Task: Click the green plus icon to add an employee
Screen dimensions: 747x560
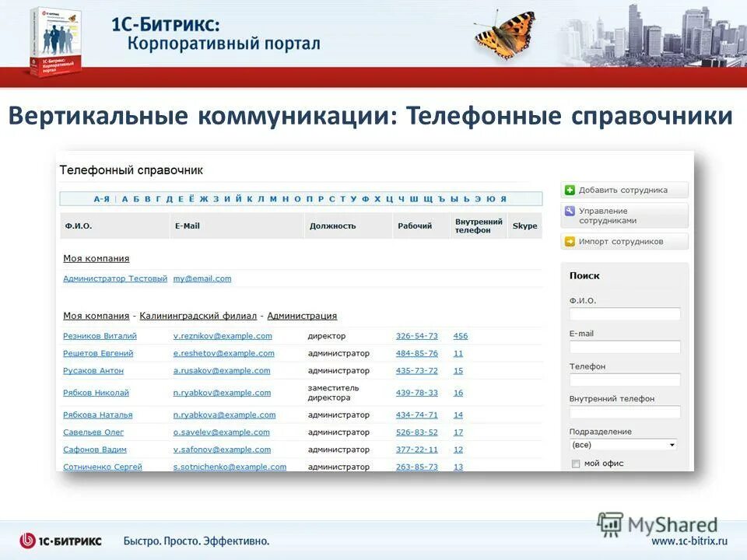Action: pos(570,187)
